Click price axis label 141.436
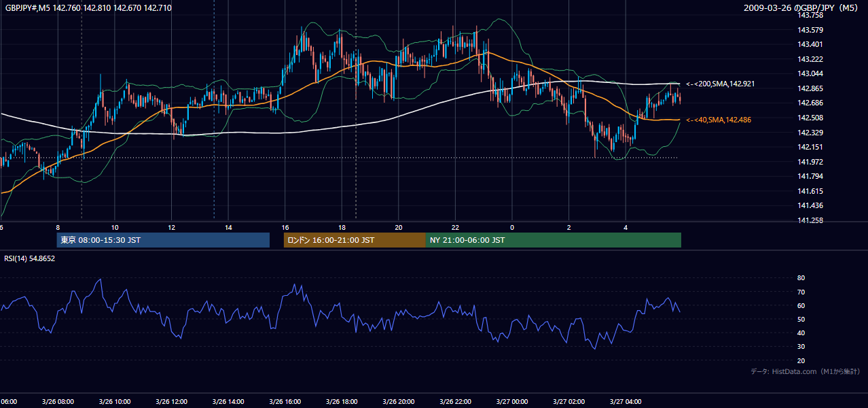This screenshot has width=868, height=408. click(x=810, y=205)
